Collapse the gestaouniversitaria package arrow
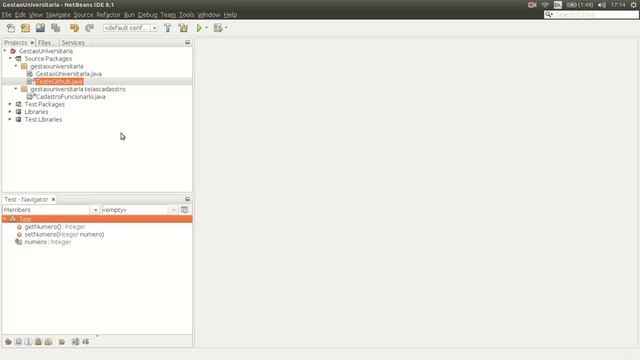The image size is (640, 360). pyautogui.click(x=16, y=66)
